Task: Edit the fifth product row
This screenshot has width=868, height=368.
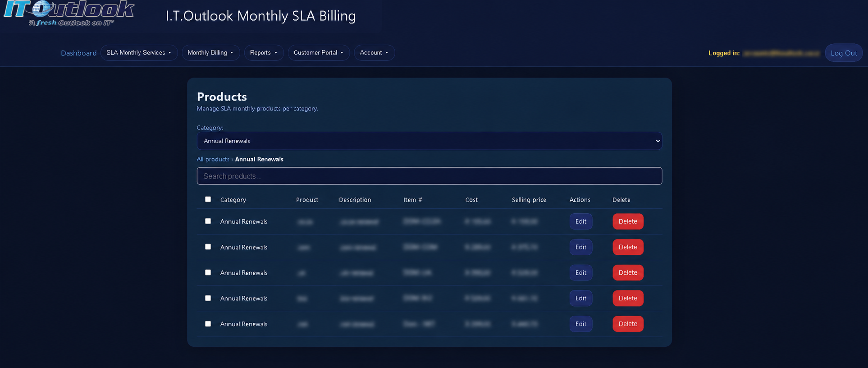Action: pos(581,324)
